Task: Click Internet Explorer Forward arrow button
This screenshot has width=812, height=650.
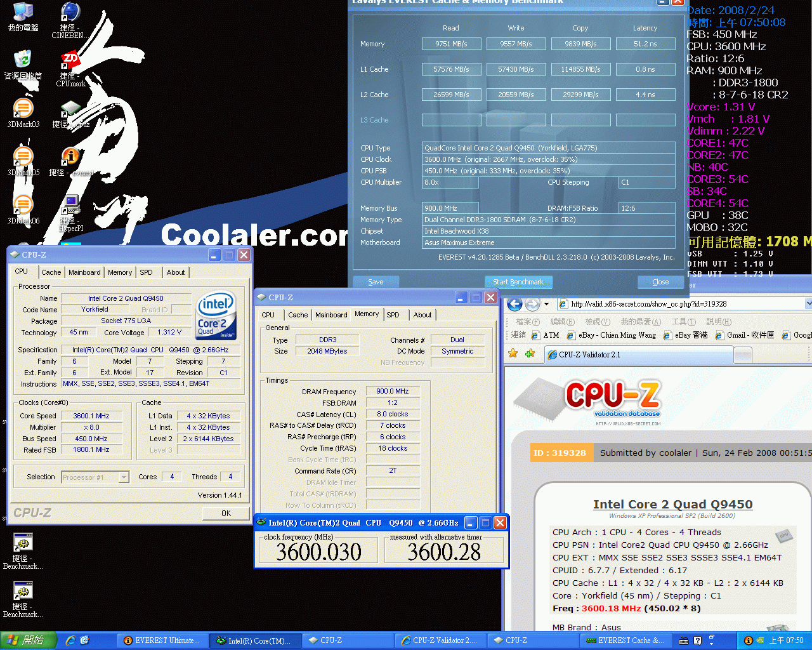Action: pyautogui.click(x=532, y=304)
